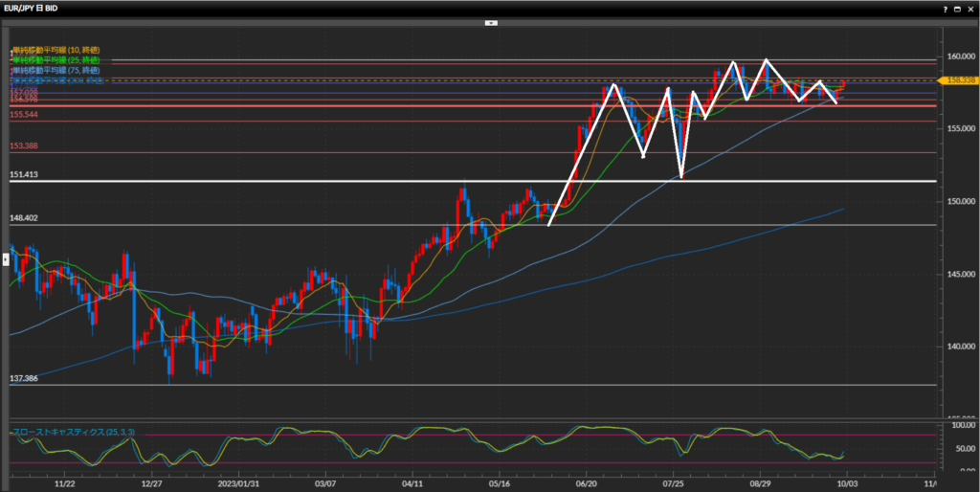
Task: Maximize the EUR/JPY chart window
Action: coord(957,8)
